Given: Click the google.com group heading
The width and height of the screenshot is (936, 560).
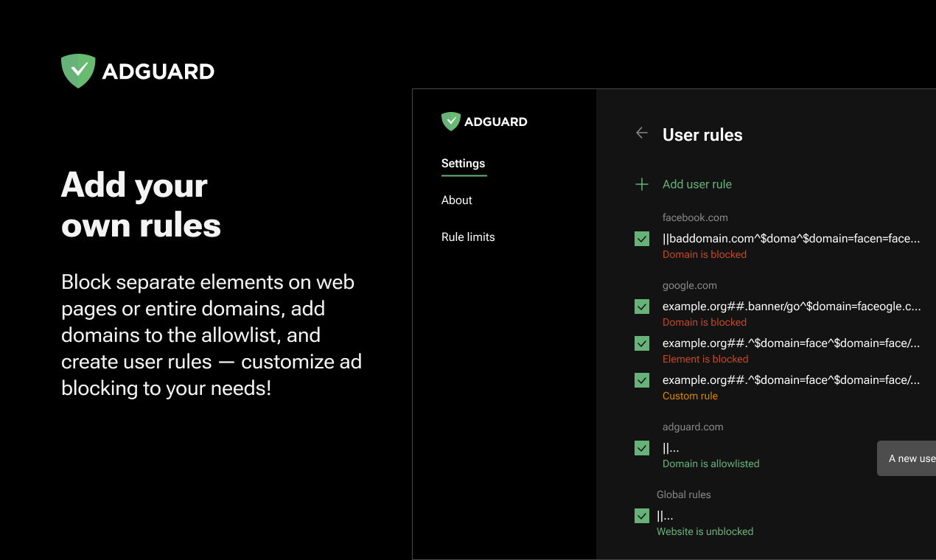Looking at the screenshot, I should coord(690,285).
